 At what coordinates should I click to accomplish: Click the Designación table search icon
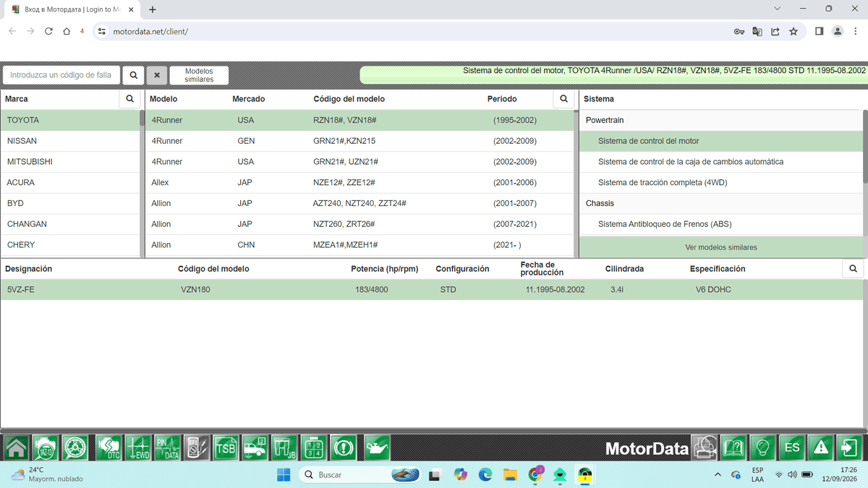853,268
